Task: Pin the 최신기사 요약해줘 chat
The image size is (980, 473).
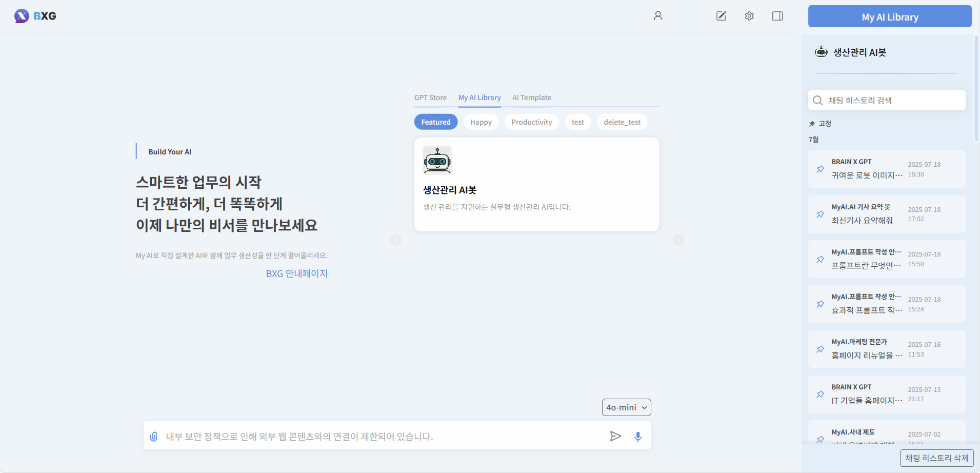Action: [x=820, y=214]
